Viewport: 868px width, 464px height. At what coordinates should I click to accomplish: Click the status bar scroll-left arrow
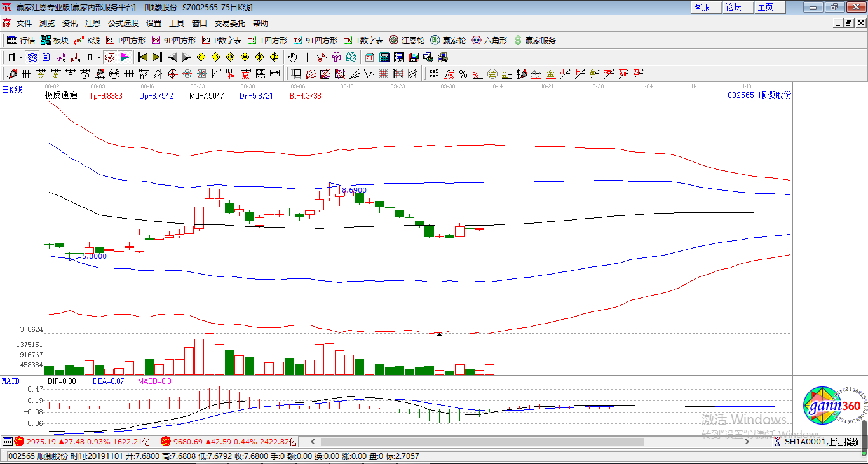point(313,442)
